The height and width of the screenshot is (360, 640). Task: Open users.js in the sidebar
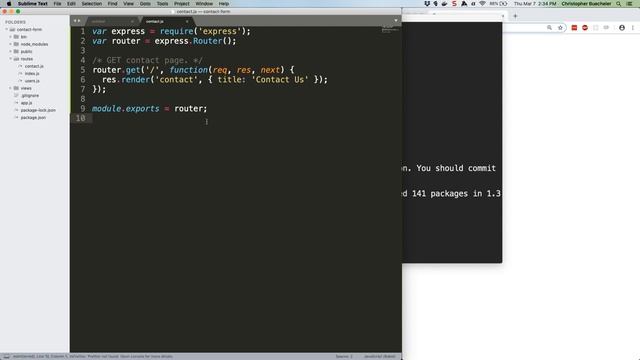[32, 81]
